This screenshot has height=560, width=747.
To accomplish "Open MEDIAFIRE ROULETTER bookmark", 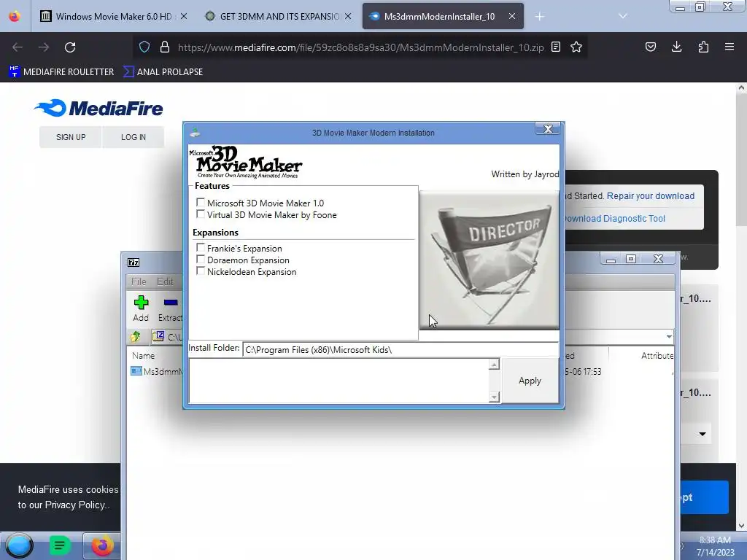I will [61, 72].
